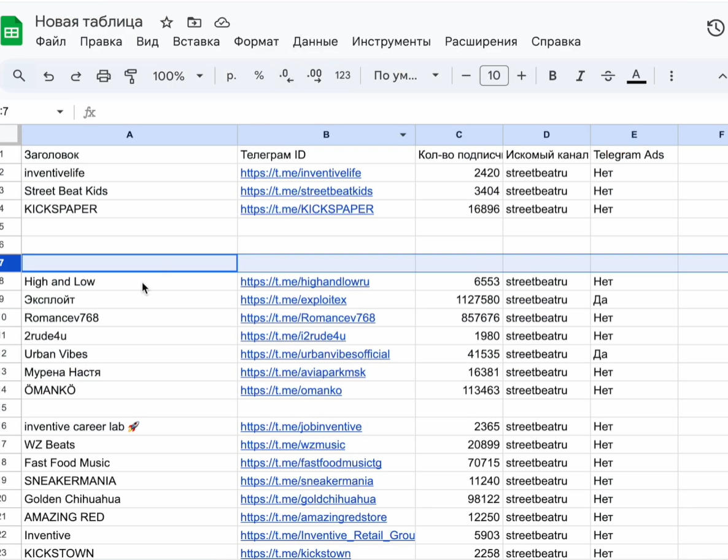This screenshot has height=560, width=728.
Task: Undo the last action
Action: click(48, 76)
